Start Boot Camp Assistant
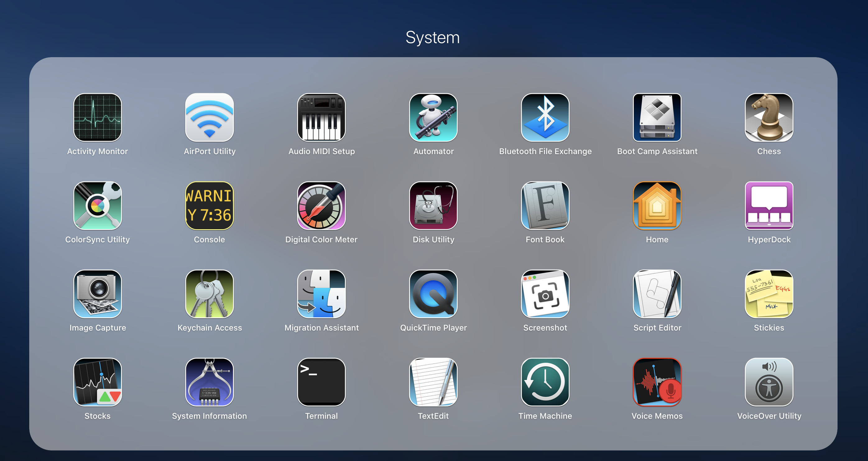 click(657, 117)
